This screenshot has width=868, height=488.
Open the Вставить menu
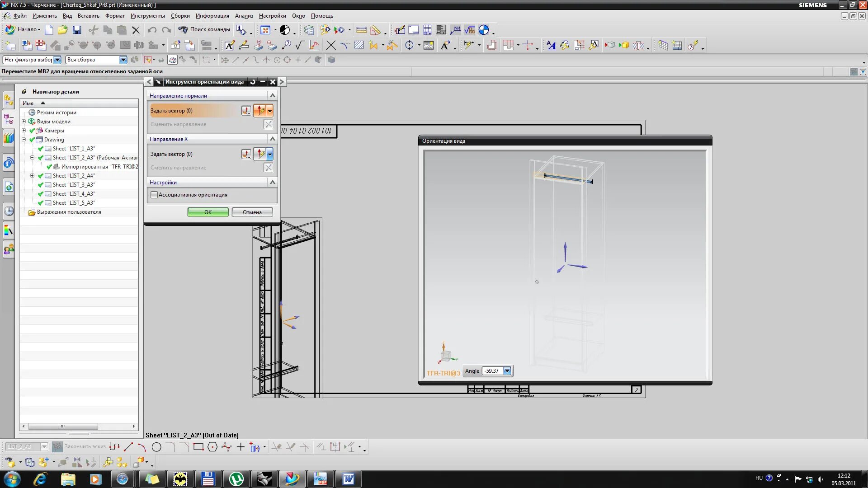pyautogui.click(x=88, y=16)
